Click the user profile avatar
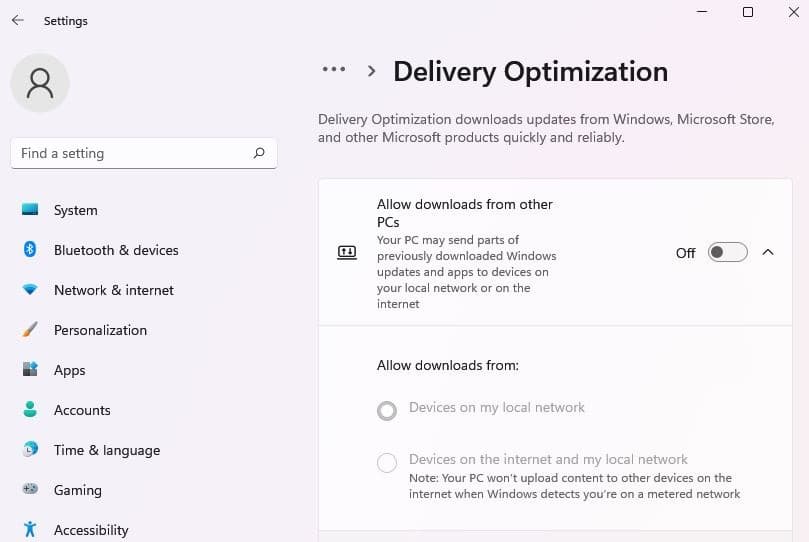Image resolution: width=809 pixels, height=542 pixels. (x=40, y=83)
